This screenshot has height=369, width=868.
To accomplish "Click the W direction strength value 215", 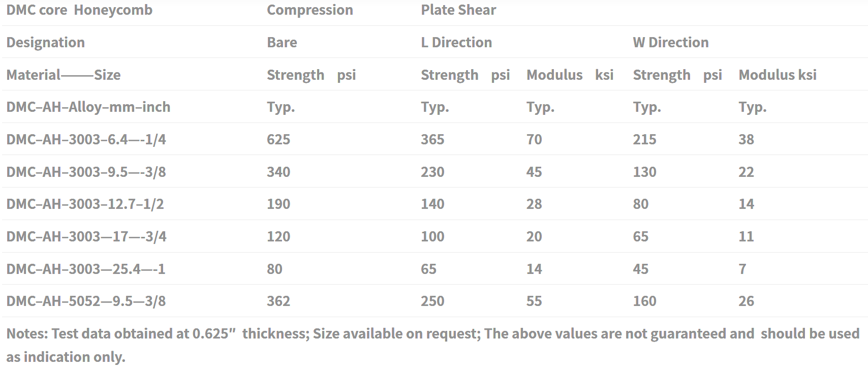I will tap(644, 139).
